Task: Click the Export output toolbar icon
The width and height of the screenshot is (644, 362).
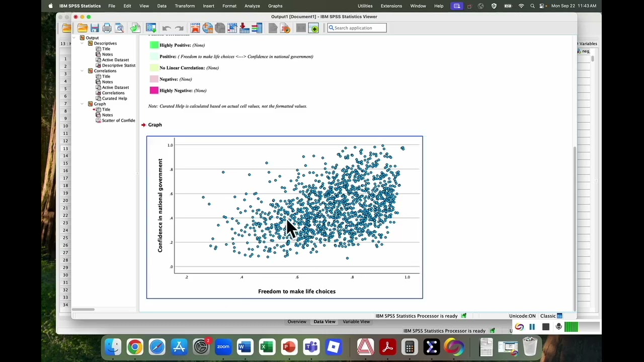Action: [135, 28]
